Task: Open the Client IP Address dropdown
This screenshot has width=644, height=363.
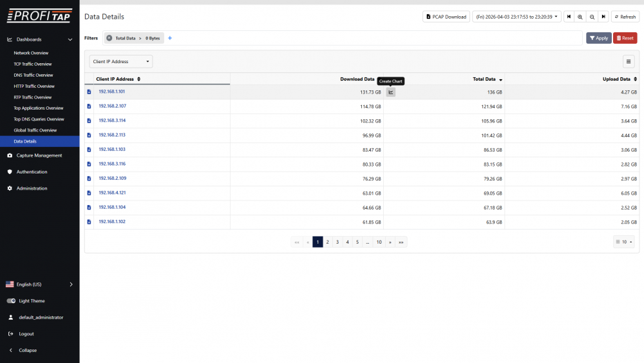Action: (121, 62)
